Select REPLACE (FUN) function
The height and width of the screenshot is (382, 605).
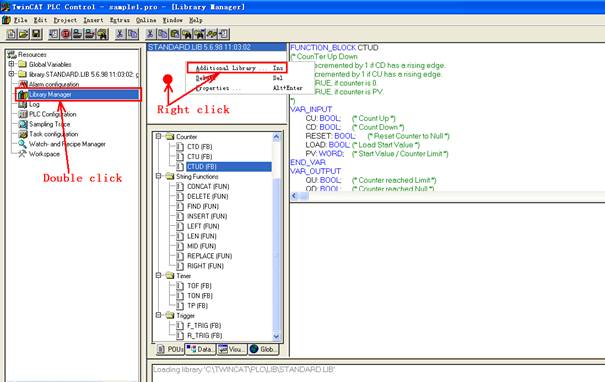210,256
